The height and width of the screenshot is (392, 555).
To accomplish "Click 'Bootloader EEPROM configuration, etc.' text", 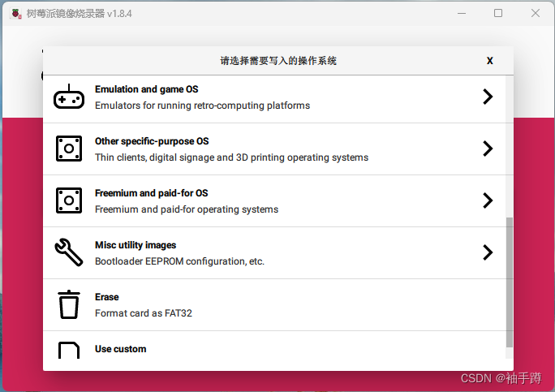I will coord(179,261).
